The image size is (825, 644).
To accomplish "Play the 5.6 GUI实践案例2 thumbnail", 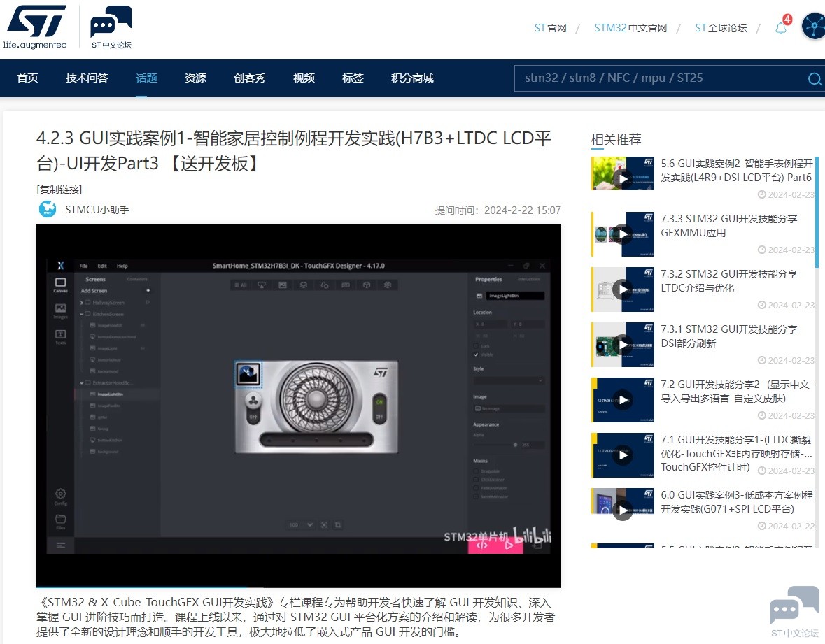I will 623,173.
